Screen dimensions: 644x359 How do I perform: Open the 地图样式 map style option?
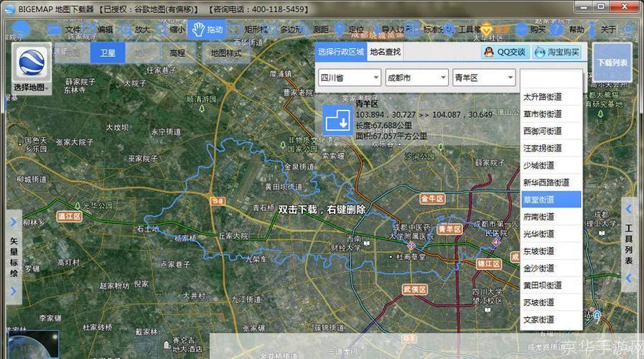[226, 53]
